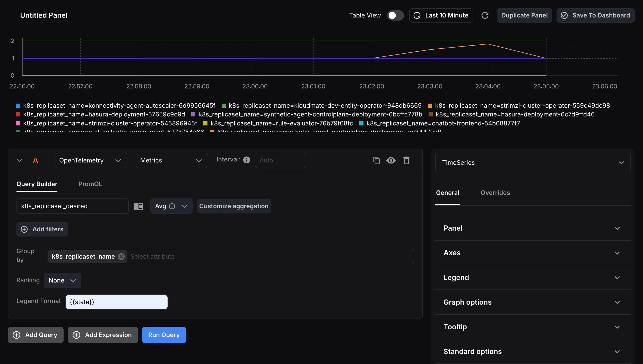Screen dimensions: 643x364
Task: Click the plus icon in Add Query
Action: (16, 335)
